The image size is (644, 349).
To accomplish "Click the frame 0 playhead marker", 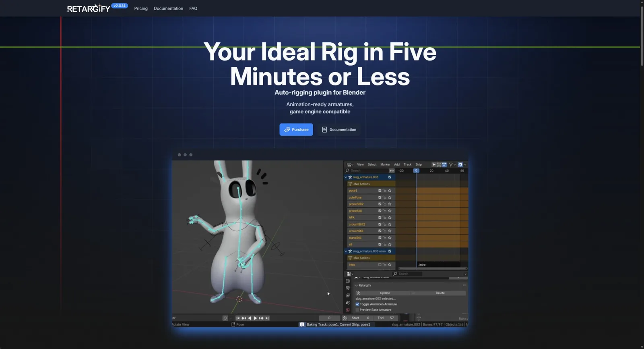I will [416, 170].
